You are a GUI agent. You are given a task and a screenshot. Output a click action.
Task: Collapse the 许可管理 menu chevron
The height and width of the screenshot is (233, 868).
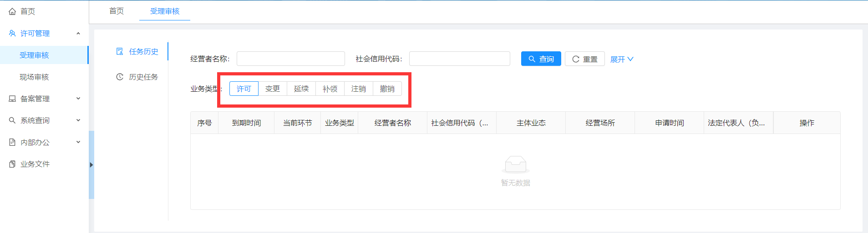pyautogui.click(x=78, y=33)
